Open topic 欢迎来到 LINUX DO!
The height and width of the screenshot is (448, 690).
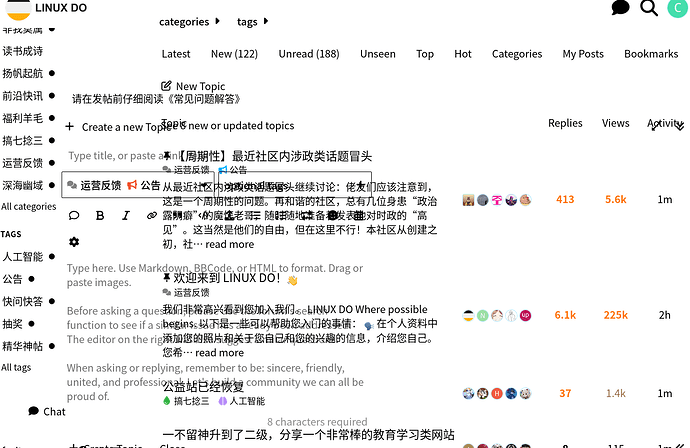pyautogui.click(x=227, y=278)
